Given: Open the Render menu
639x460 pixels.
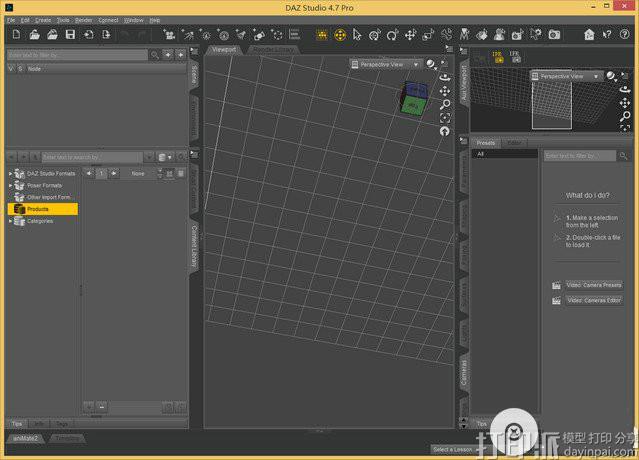Looking at the screenshot, I should (84, 20).
